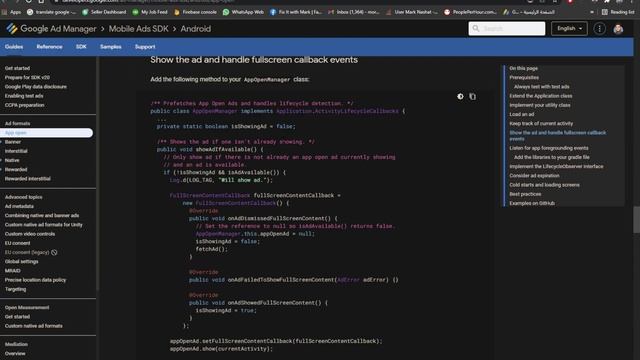Jump to Keep track of current activity
Screen dimensions: 640x360
tap(541, 123)
